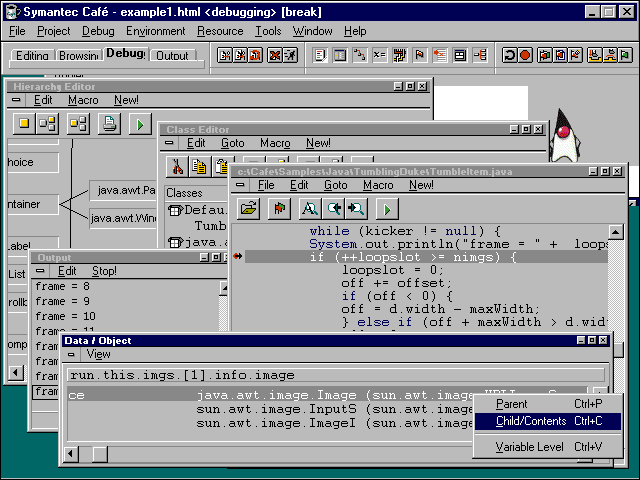Click the print icon in Hierarchy Editor toolbar
The width and height of the screenshot is (640, 480).
tap(109, 123)
